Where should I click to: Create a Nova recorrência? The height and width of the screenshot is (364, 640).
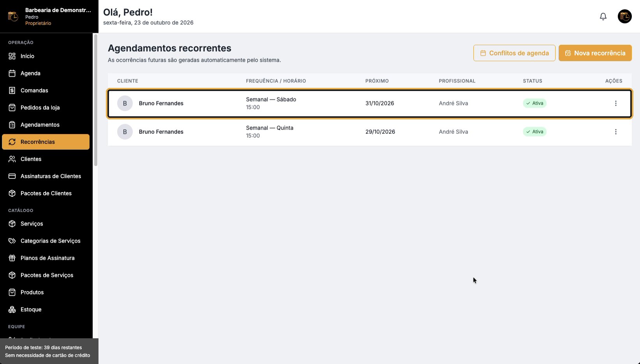pyautogui.click(x=595, y=53)
